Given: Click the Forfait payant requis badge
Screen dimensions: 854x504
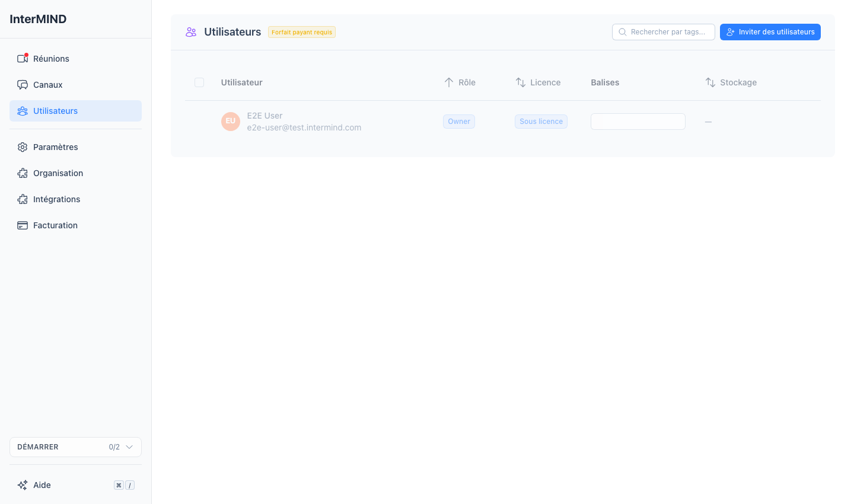Looking at the screenshot, I should click(x=302, y=32).
